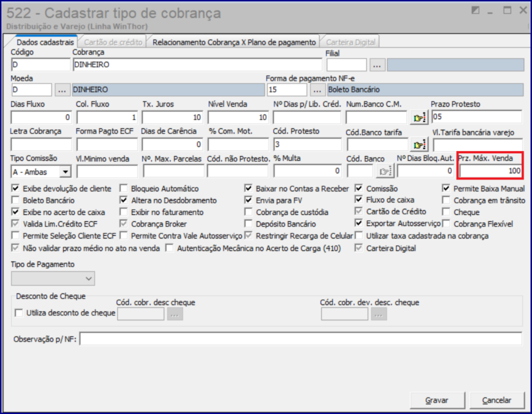Enable Permite Contra Vale Autosserviço

coord(124,236)
